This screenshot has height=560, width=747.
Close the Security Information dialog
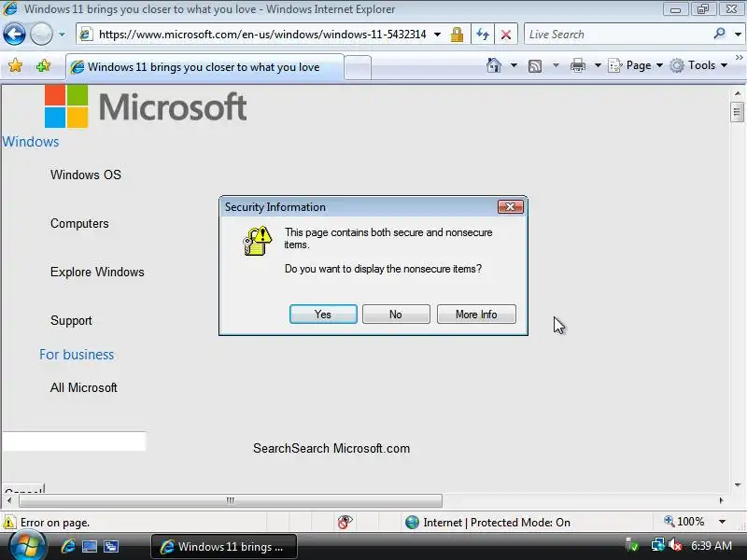pos(510,206)
